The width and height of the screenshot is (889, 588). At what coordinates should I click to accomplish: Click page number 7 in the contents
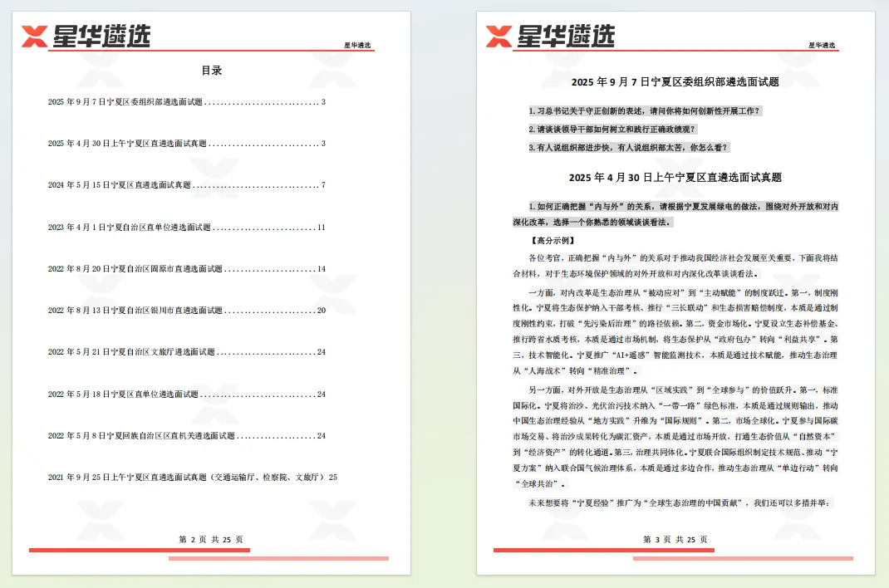(323, 185)
